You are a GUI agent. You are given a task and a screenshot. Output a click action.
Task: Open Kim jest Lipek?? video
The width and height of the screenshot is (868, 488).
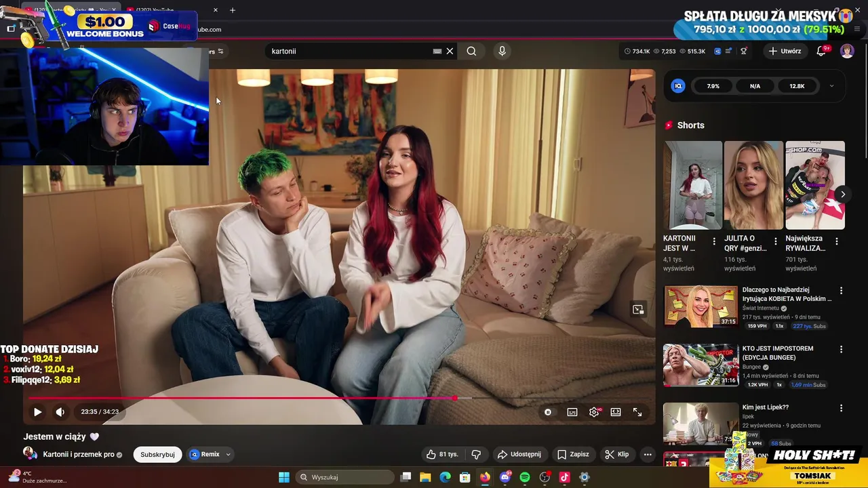tap(765, 407)
